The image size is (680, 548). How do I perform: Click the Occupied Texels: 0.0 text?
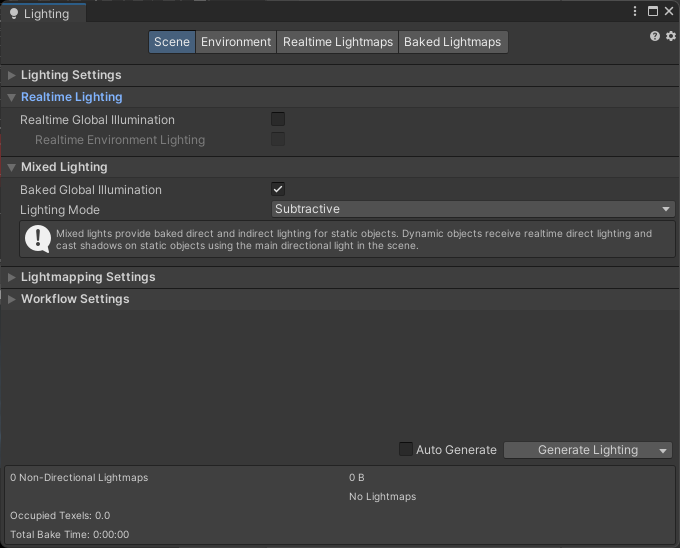pos(60,515)
